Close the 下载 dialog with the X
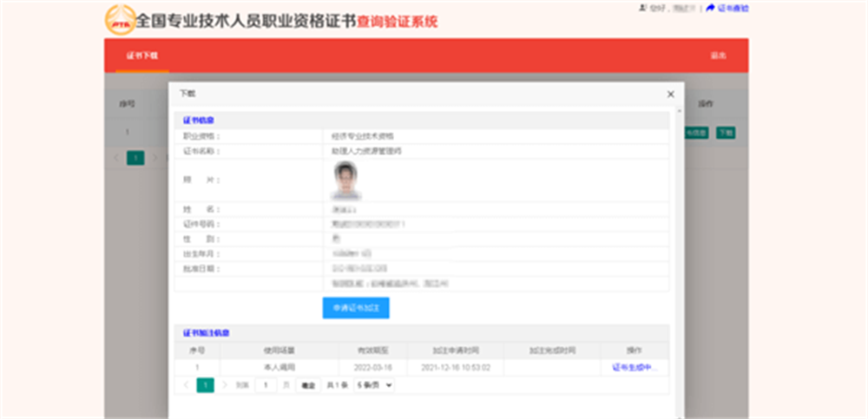 coord(670,94)
